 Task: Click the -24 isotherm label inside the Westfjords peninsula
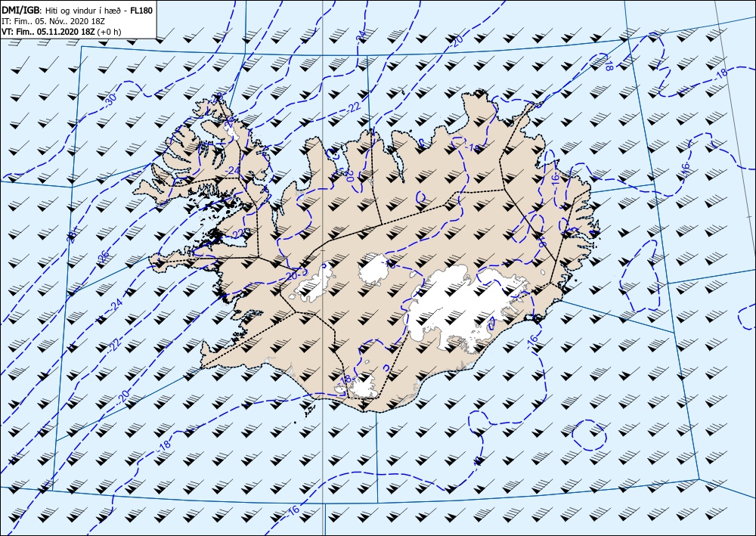click(x=234, y=171)
